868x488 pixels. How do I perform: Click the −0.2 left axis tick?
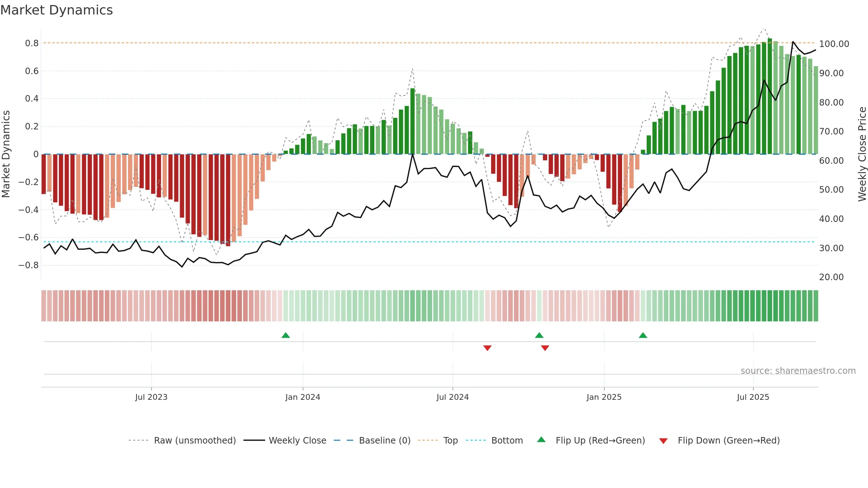pyautogui.click(x=29, y=182)
